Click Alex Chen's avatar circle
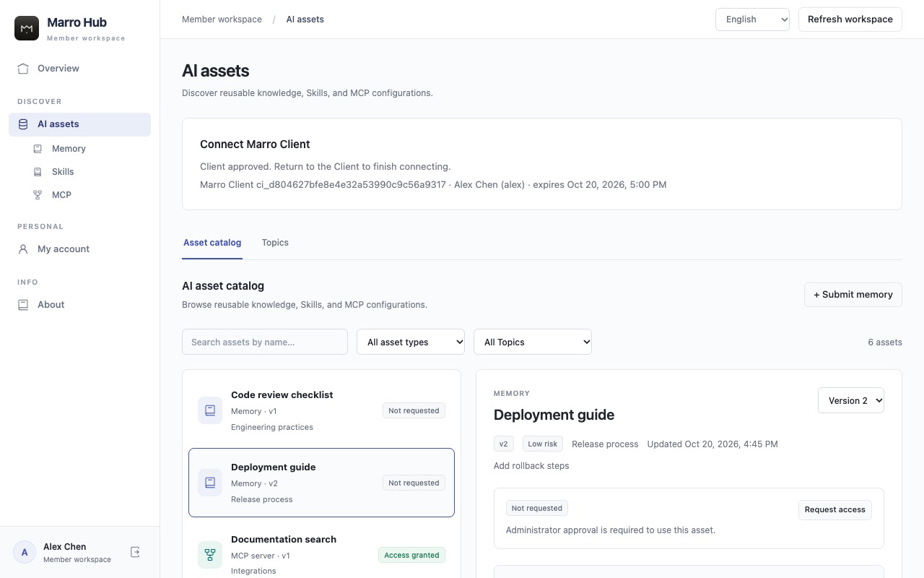The width and height of the screenshot is (924, 578). 25,553
